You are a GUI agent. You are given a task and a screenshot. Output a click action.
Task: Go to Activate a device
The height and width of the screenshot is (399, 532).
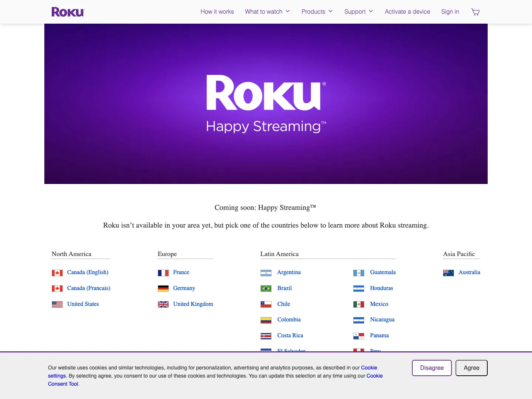click(407, 11)
